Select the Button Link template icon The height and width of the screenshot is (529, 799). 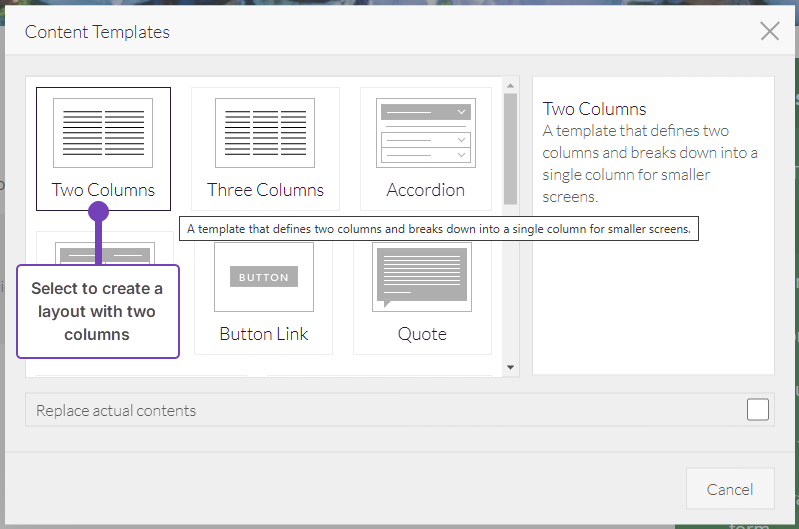(x=264, y=277)
